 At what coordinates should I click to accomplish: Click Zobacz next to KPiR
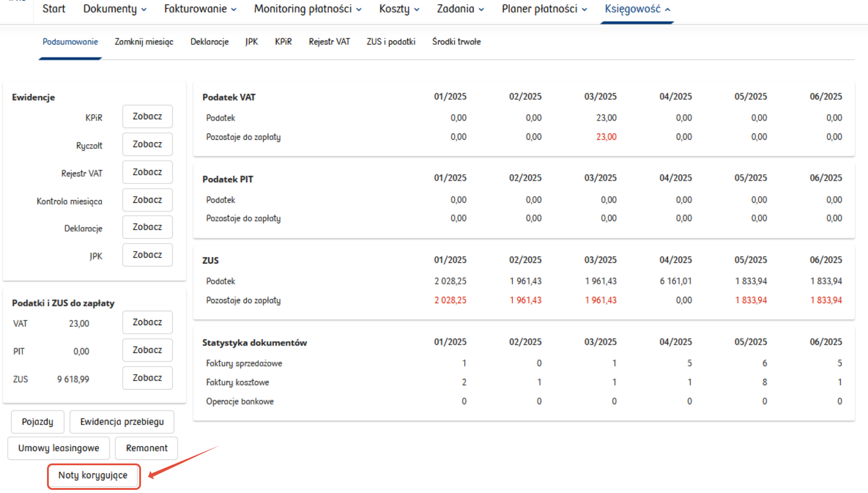click(x=147, y=116)
